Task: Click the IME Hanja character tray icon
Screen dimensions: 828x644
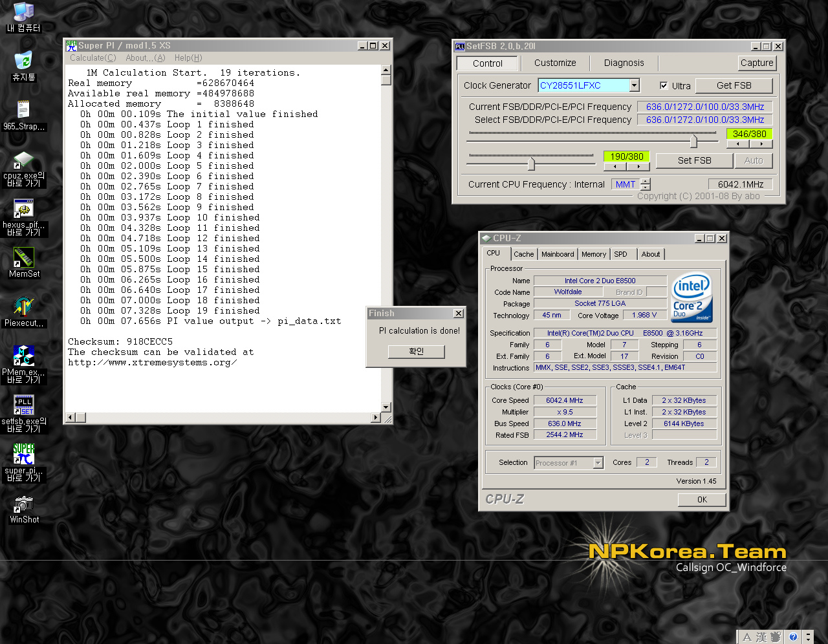Action: click(x=761, y=637)
